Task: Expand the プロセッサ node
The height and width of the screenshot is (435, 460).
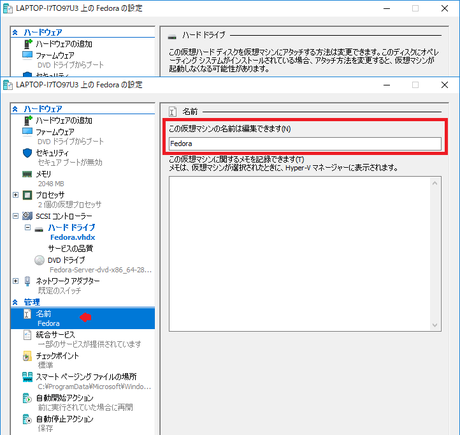Action: click(16, 195)
